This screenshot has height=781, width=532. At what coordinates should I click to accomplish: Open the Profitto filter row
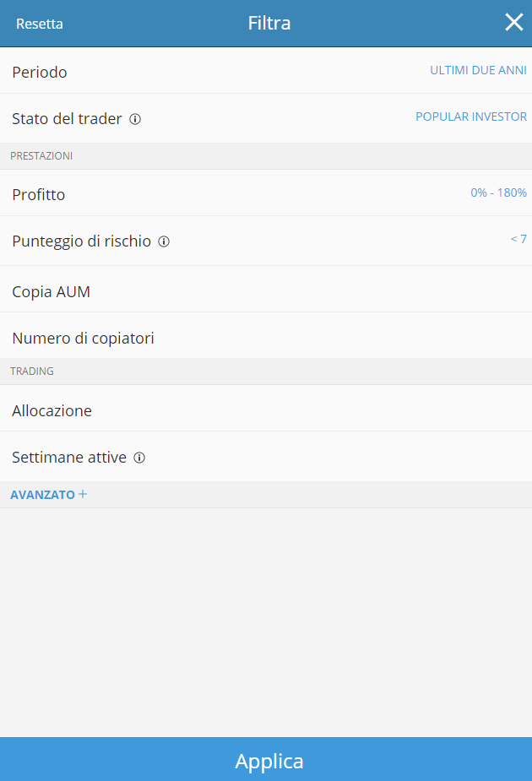tap(266, 193)
